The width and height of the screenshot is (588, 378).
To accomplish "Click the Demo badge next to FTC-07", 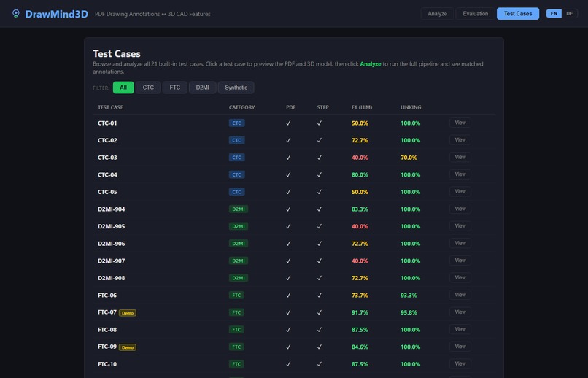I will pos(128,313).
